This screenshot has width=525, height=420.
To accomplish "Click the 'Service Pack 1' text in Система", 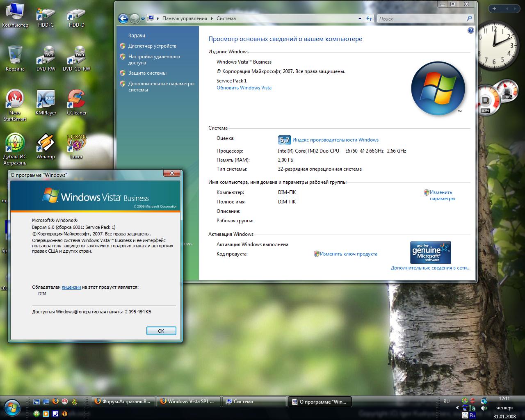I will tap(232, 81).
